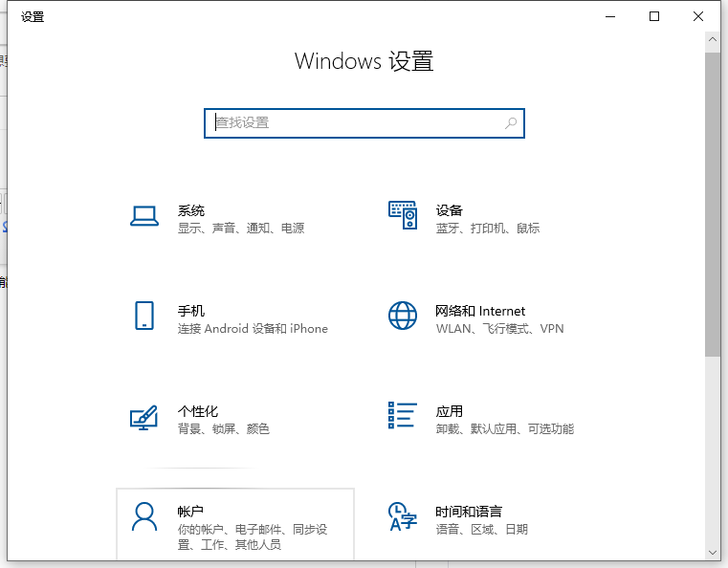Select the 手机 category title
Viewport: 728px width, 568px height.
pos(190,311)
